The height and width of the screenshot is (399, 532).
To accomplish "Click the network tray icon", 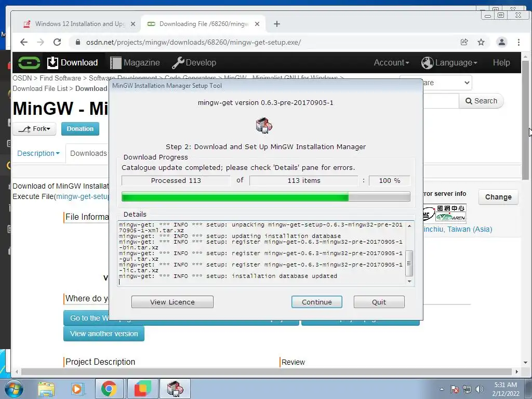I will 467,389.
